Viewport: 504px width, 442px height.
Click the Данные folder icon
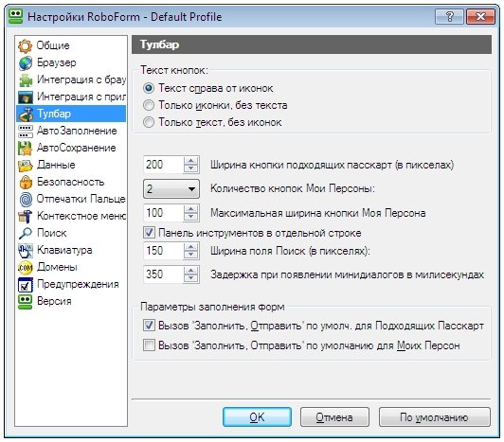(25, 165)
